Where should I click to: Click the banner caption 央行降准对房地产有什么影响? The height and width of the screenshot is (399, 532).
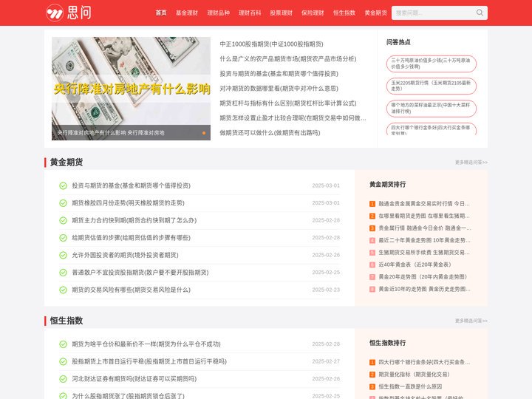pos(111,133)
